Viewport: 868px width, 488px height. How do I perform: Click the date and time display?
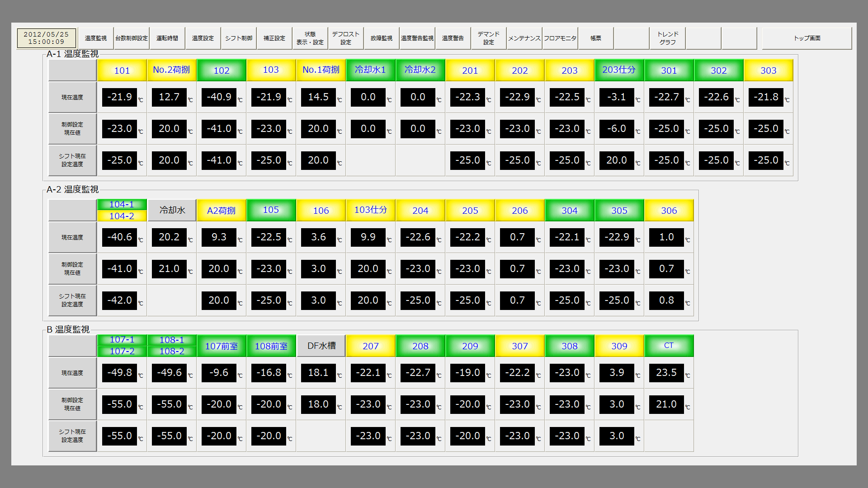(46, 38)
